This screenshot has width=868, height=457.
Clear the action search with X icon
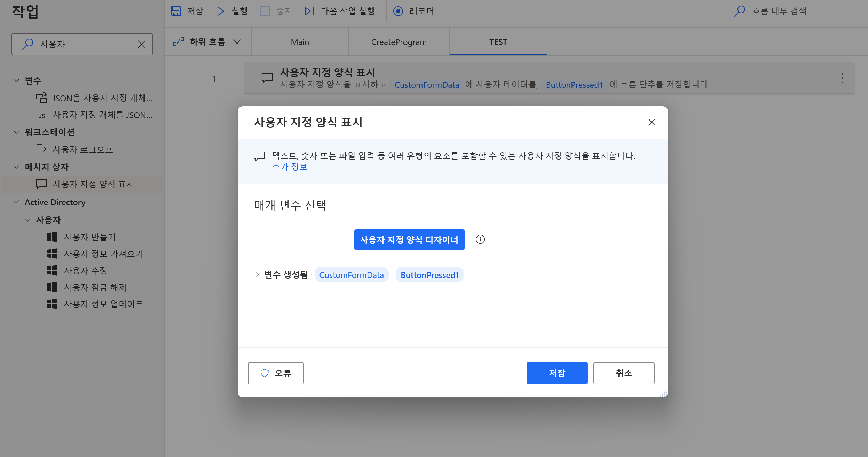[141, 44]
